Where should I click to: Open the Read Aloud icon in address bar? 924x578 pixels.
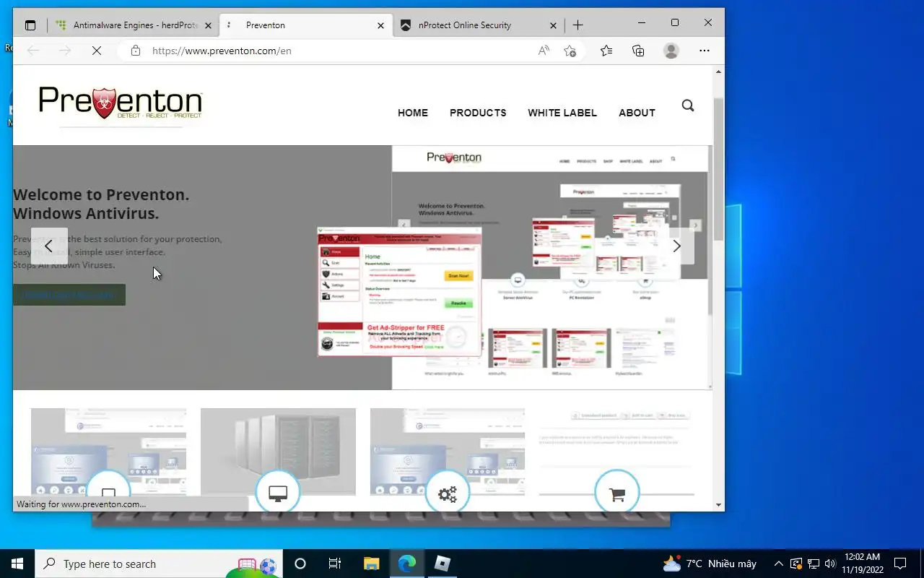544,51
